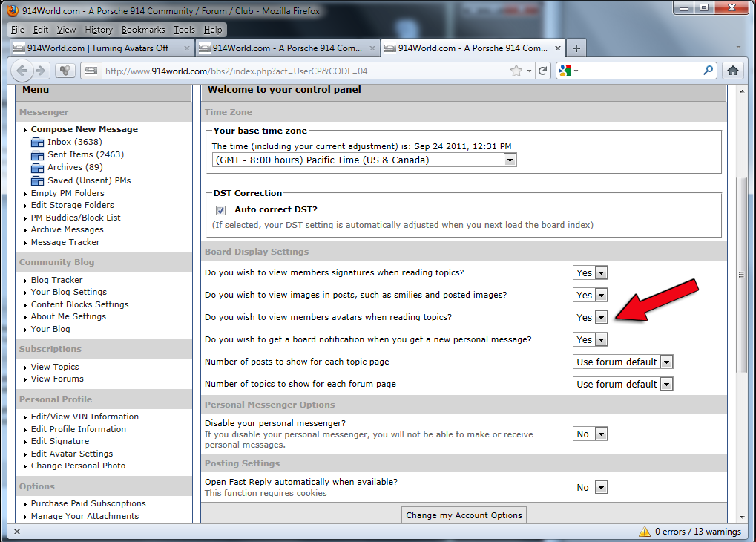Open Compose New Message link
756x542 pixels.
tap(85, 129)
